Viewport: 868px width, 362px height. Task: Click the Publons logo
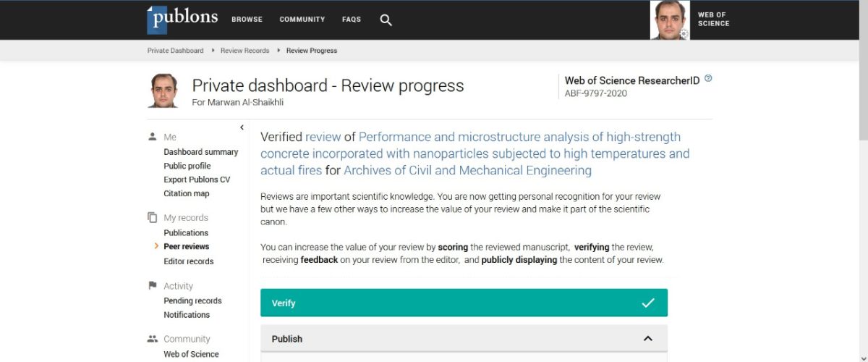tap(182, 19)
